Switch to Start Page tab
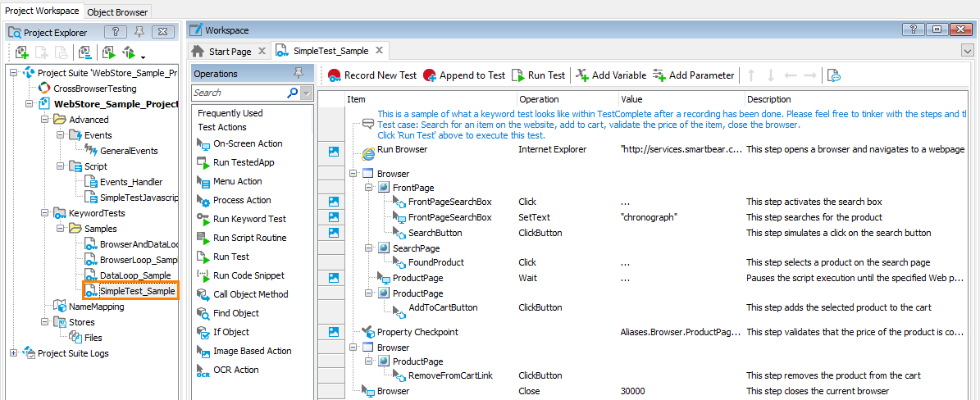 tap(230, 51)
